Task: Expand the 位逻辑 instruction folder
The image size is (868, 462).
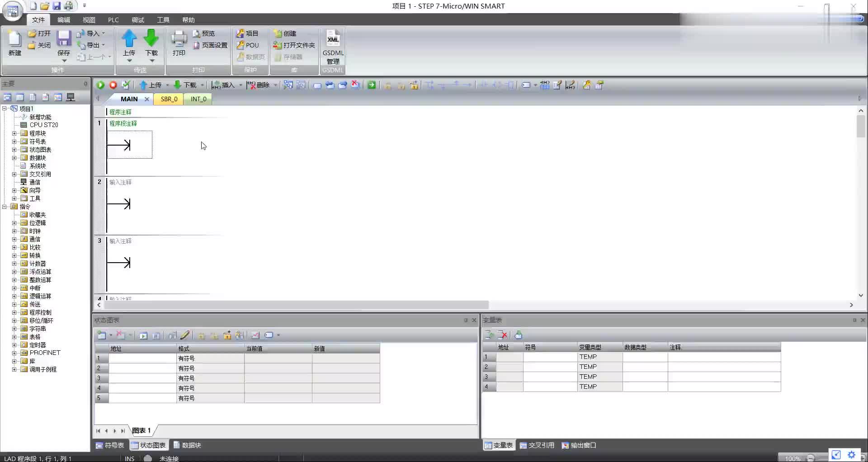Action: 14,223
